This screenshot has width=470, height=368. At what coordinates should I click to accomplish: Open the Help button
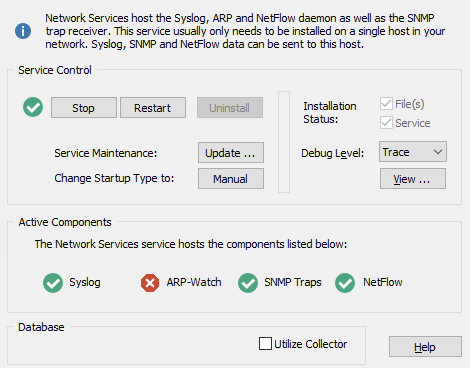click(x=425, y=347)
